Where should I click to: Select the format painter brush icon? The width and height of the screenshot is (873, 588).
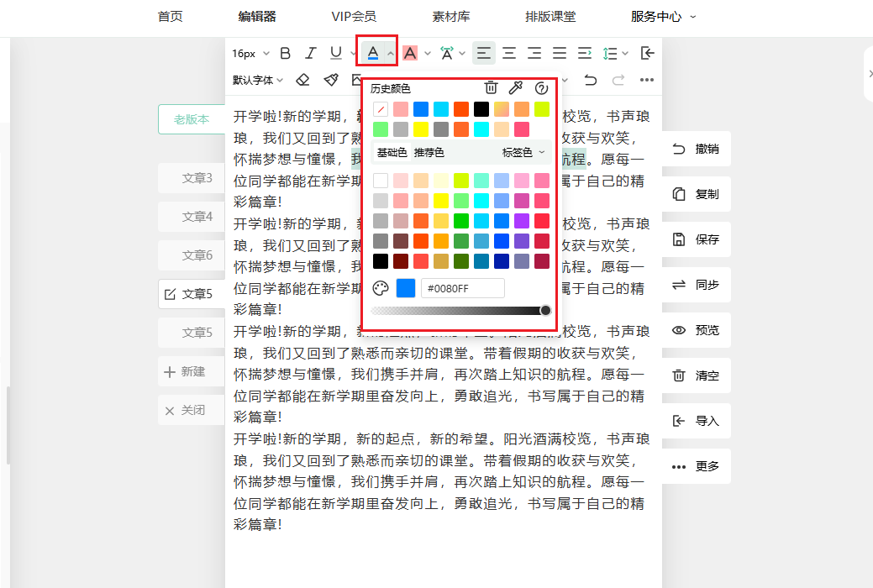click(331, 80)
